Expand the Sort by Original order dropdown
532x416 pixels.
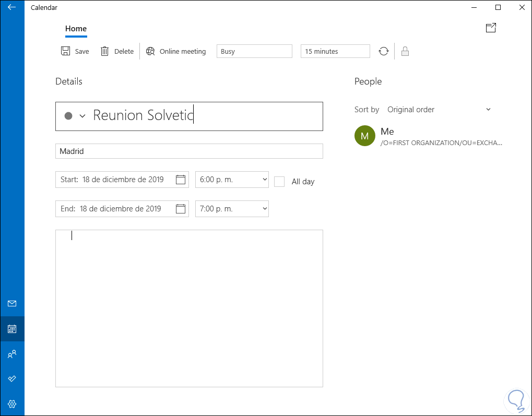click(439, 110)
